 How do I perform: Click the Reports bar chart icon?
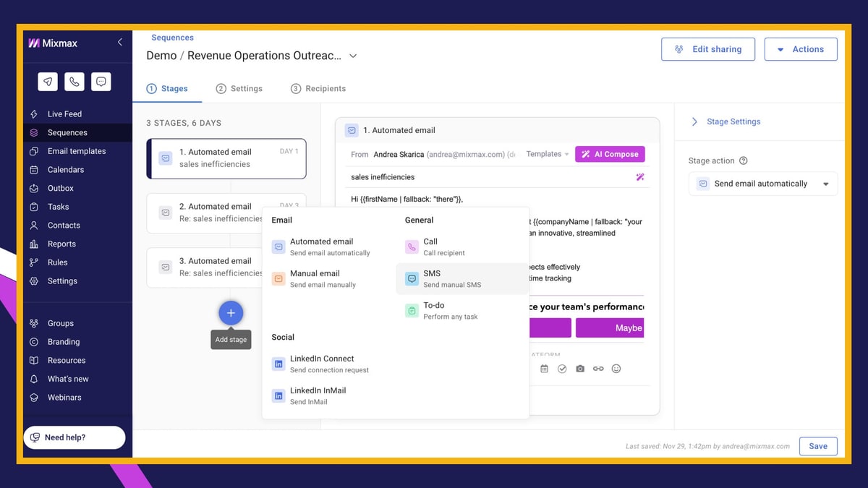(34, 244)
